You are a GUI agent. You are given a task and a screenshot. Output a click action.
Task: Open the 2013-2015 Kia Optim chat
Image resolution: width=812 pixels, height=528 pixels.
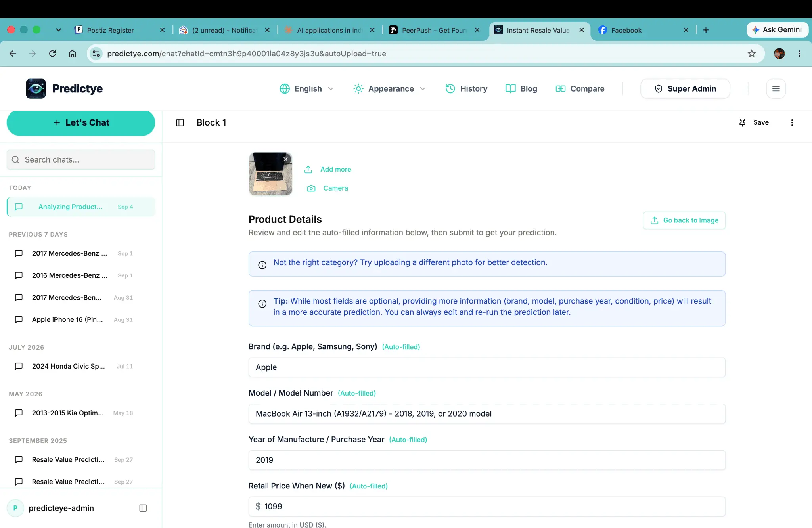click(x=81, y=413)
